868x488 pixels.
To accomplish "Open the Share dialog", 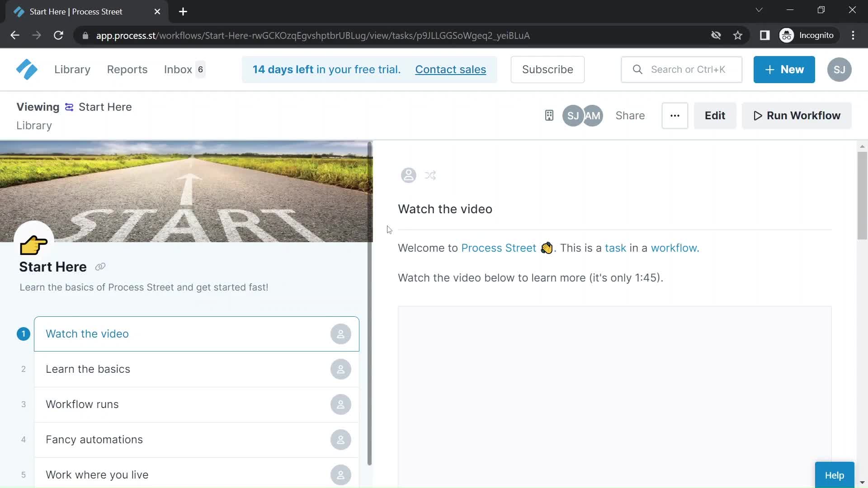I will tap(630, 115).
